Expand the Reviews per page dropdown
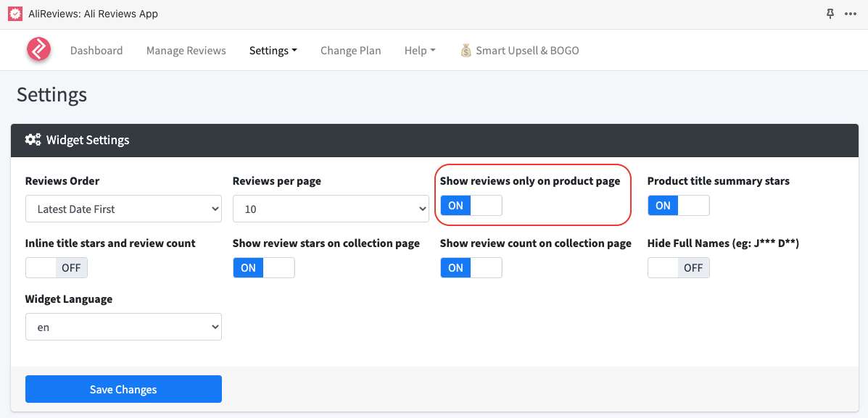 click(331, 209)
